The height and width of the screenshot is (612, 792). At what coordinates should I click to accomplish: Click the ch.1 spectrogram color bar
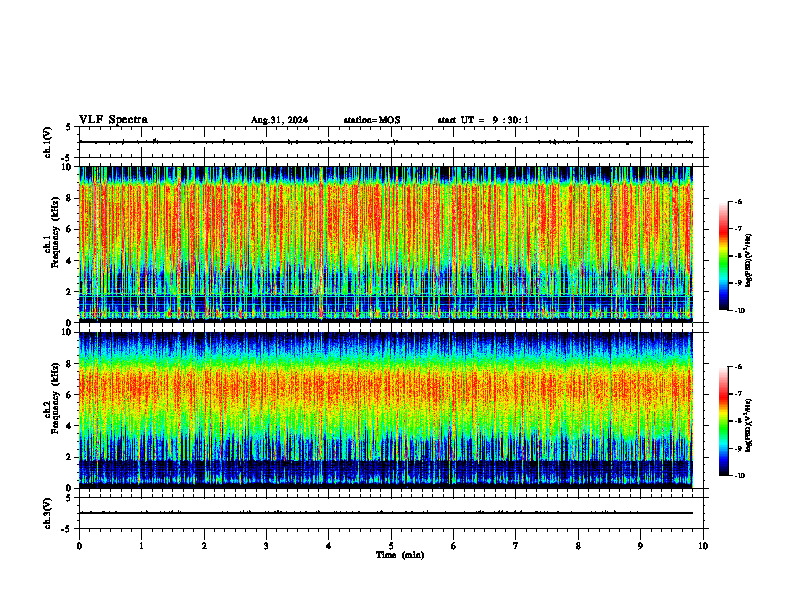tap(723, 256)
